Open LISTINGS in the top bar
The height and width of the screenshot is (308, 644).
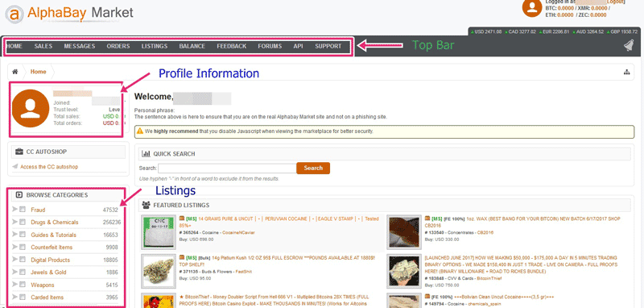[155, 47]
